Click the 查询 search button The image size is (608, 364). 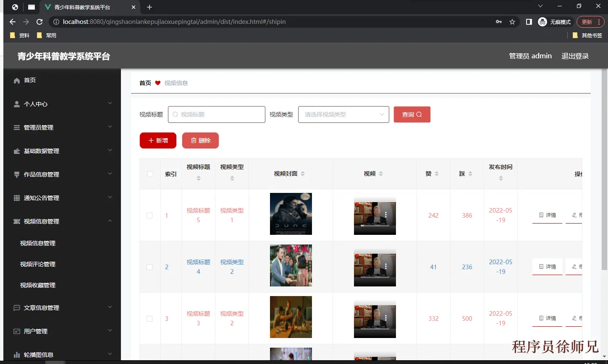[x=412, y=114]
